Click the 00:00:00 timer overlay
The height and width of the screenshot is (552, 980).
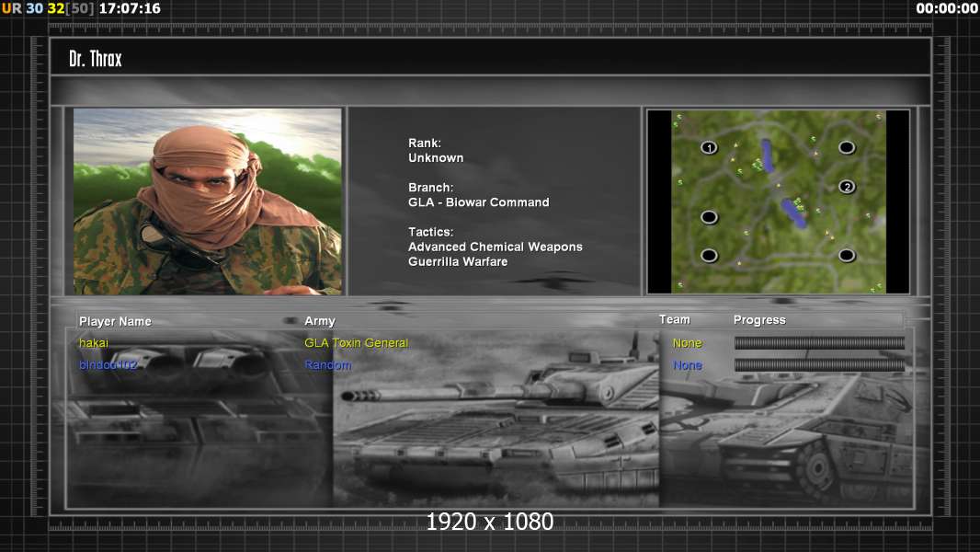tap(946, 8)
